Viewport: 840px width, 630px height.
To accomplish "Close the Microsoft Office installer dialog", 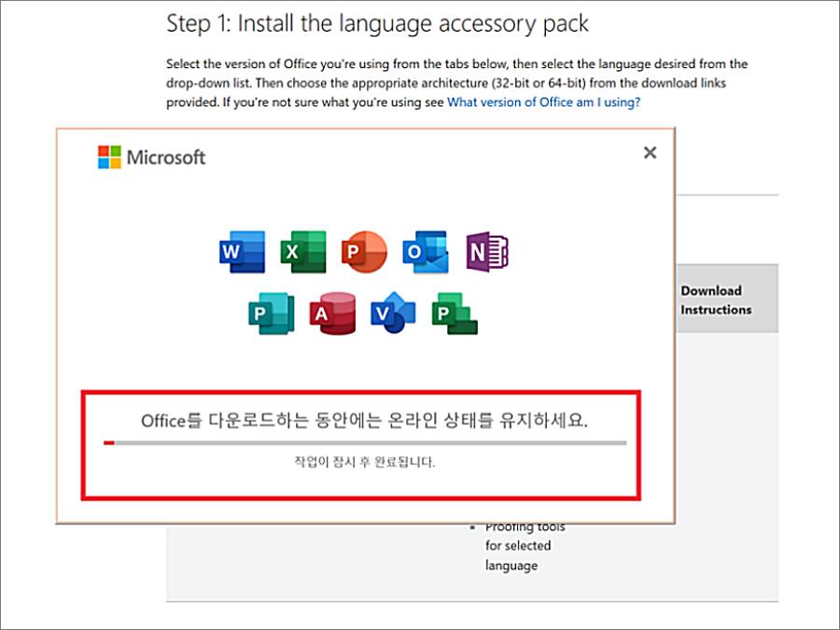I will (650, 153).
